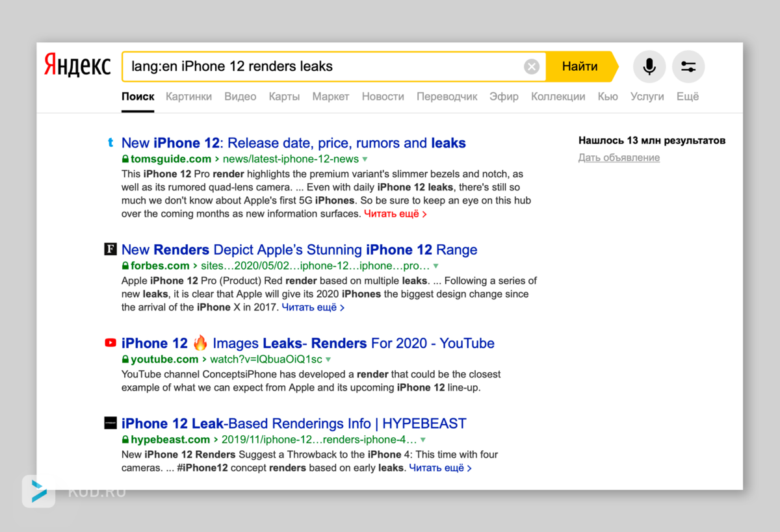Go to the Эфир tab
The height and width of the screenshot is (532, 780).
coord(504,96)
